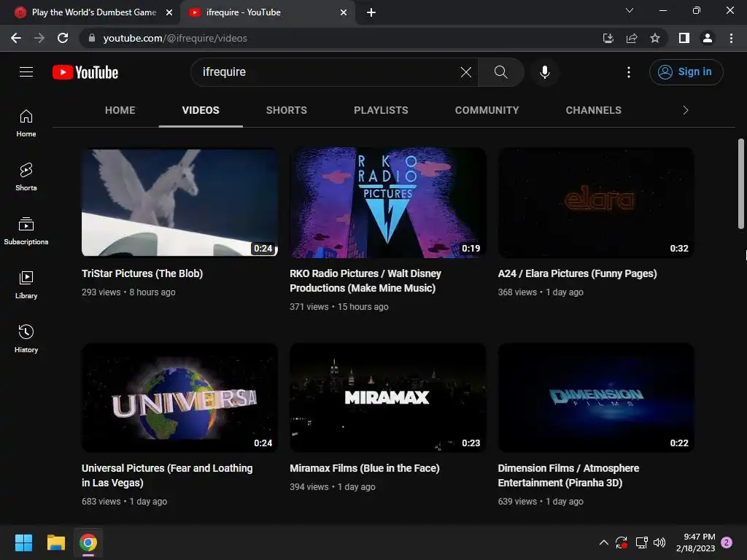Open 'Universal Pictures (Fear and Loathing' title
Viewport: 747px width, 560px height.
[x=167, y=475]
